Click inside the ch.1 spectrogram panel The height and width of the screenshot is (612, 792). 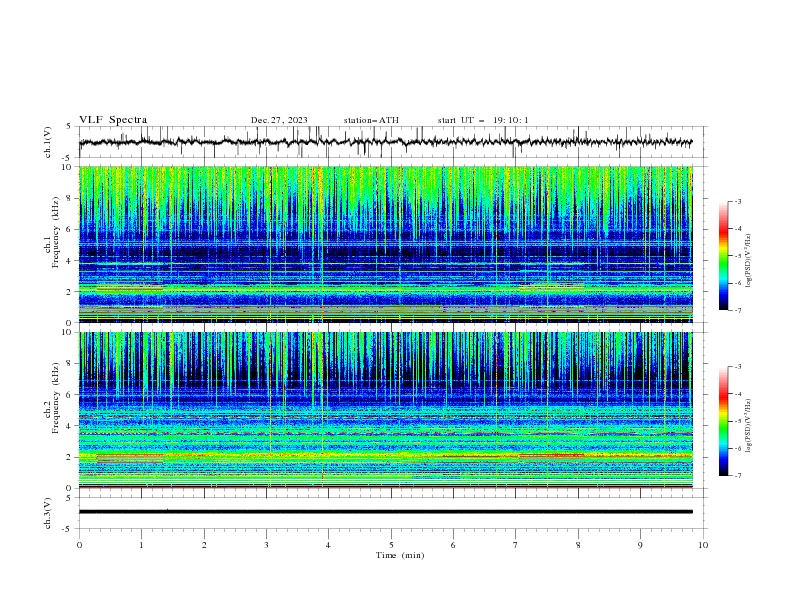[385, 244]
